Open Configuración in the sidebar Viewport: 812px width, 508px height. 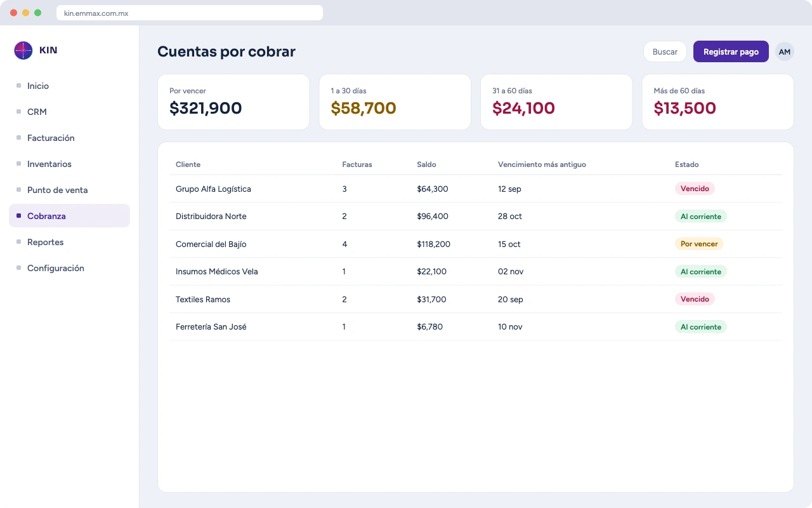[x=69, y=268]
